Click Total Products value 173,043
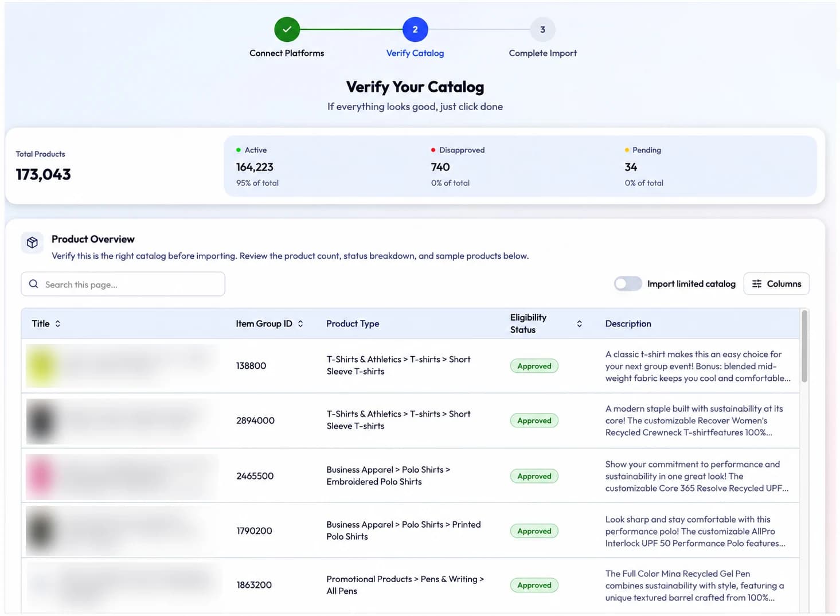The height and width of the screenshot is (616, 840). click(43, 174)
